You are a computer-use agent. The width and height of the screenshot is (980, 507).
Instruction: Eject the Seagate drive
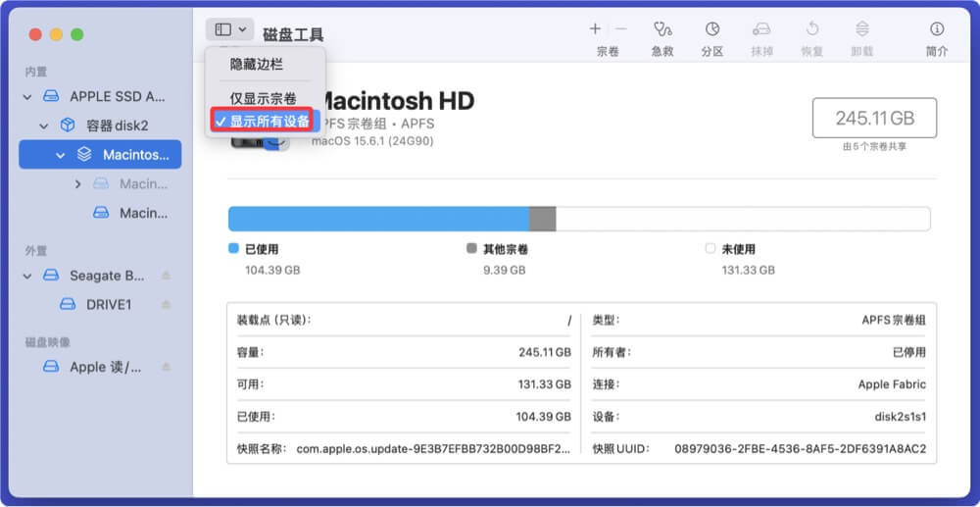click(x=166, y=276)
